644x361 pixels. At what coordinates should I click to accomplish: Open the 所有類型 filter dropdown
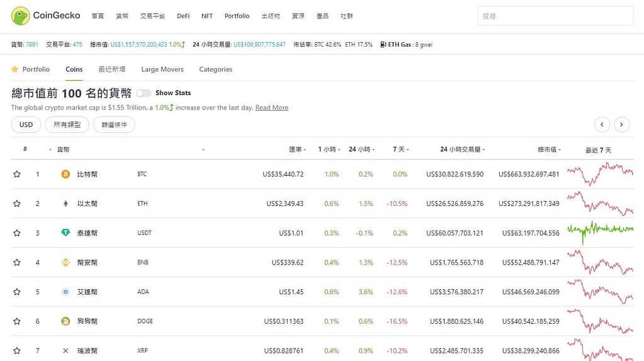(67, 125)
